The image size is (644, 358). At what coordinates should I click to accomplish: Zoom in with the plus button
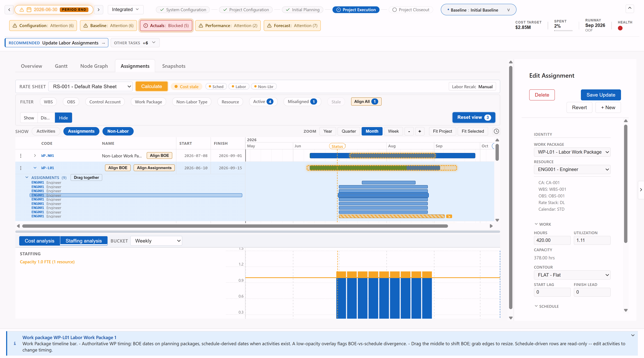point(420,131)
